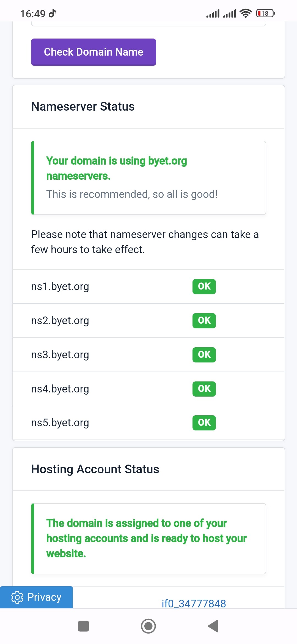Click the OK badge for ns5.byet.org
Viewport: 297px width, 644px height.
coord(204,423)
